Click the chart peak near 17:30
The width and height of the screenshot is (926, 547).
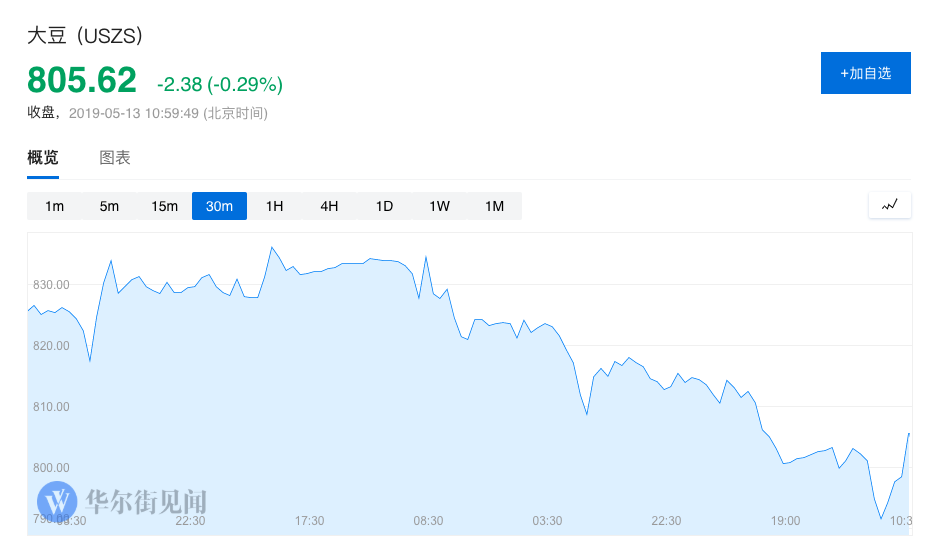pos(271,247)
